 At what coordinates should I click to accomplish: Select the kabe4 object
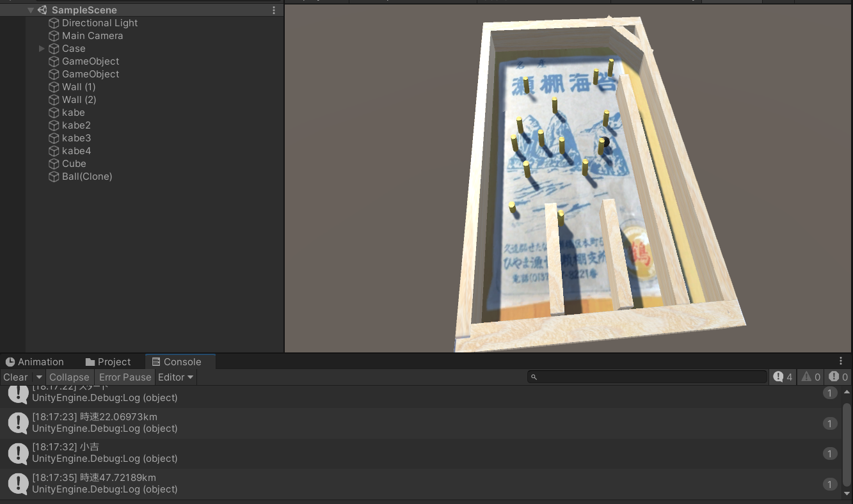pos(76,151)
